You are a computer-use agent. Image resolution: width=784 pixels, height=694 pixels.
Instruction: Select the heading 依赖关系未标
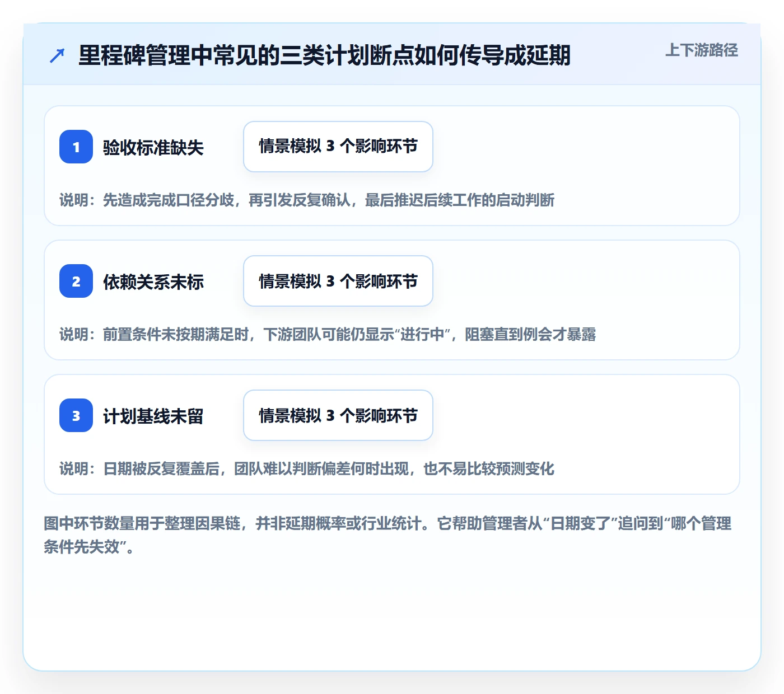click(153, 282)
